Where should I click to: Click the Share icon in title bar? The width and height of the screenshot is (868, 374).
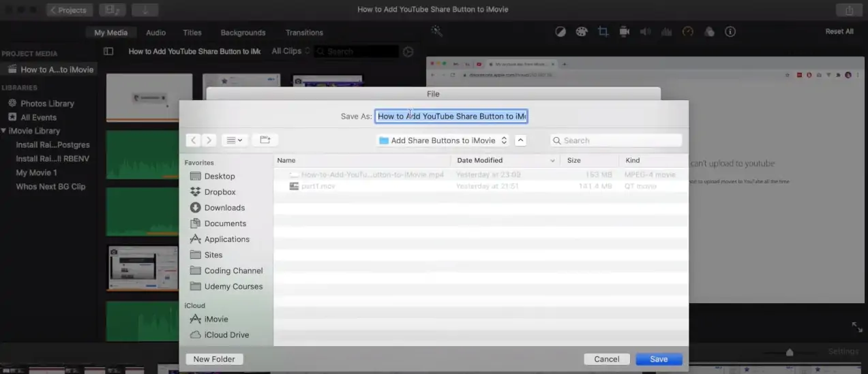pyautogui.click(x=849, y=10)
